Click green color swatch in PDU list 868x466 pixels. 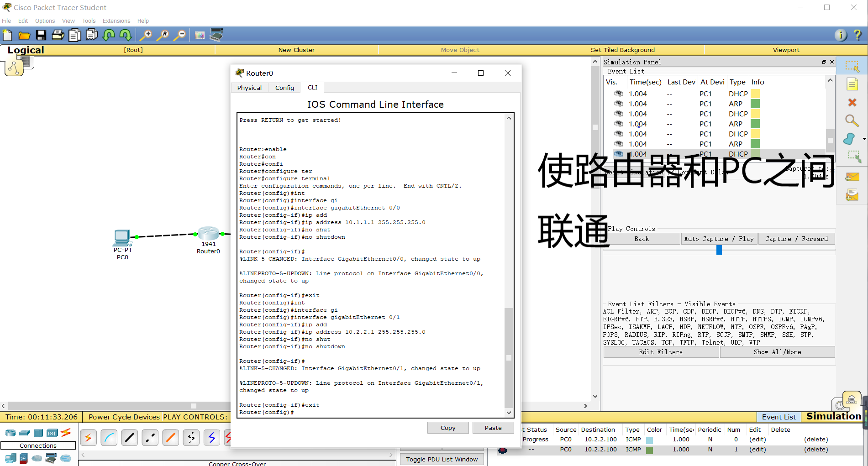649,450
